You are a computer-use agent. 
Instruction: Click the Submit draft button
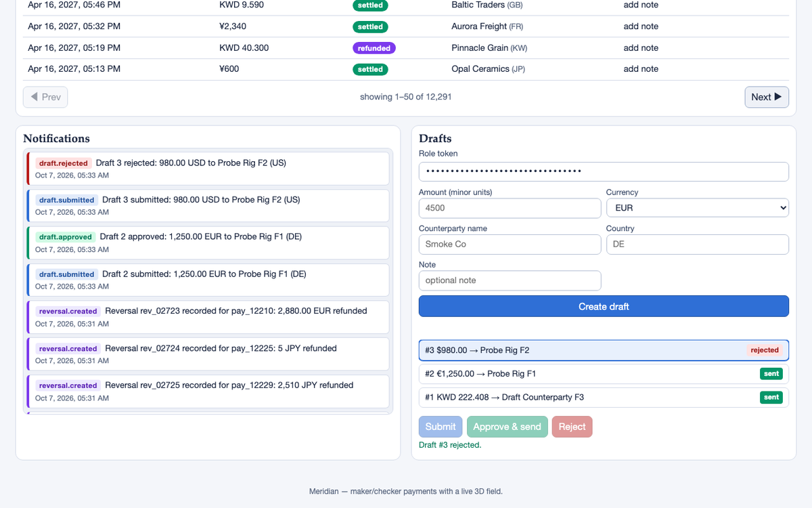coord(441,427)
